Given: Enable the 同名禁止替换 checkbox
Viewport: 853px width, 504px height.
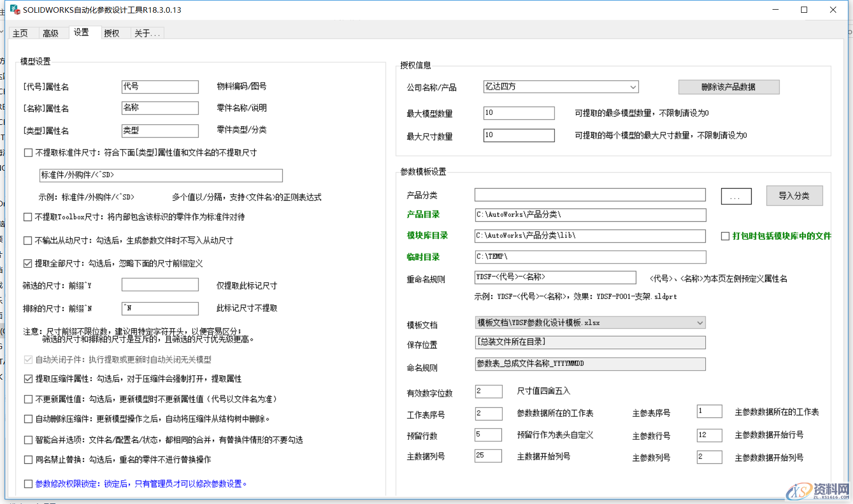Looking at the screenshot, I should coord(28,460).
